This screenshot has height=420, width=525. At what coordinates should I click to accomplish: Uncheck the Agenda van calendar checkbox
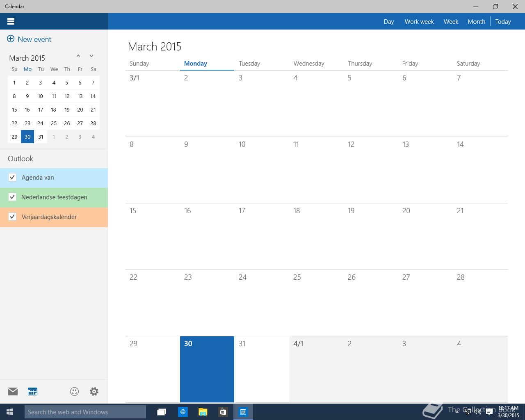[12, 177]
